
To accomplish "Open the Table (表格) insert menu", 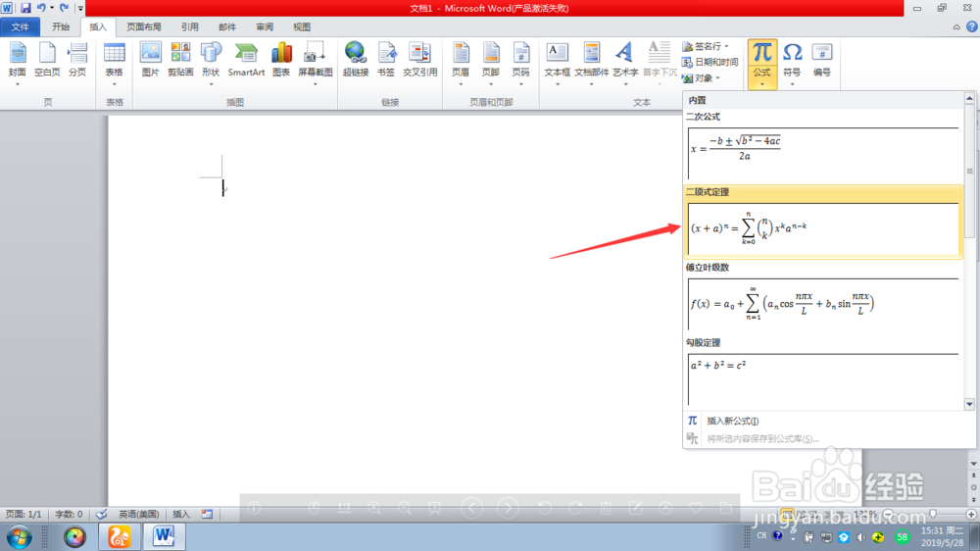I will (x=114, y=63).
